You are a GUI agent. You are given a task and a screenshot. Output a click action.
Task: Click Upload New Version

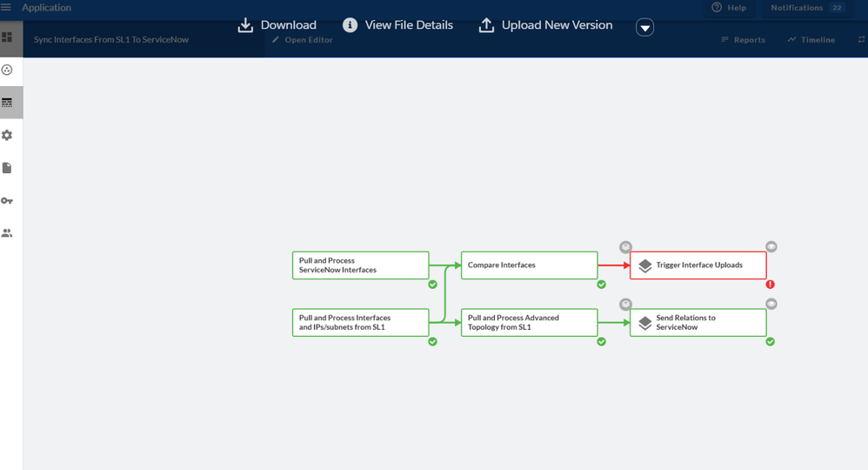(x=546, y=25)
